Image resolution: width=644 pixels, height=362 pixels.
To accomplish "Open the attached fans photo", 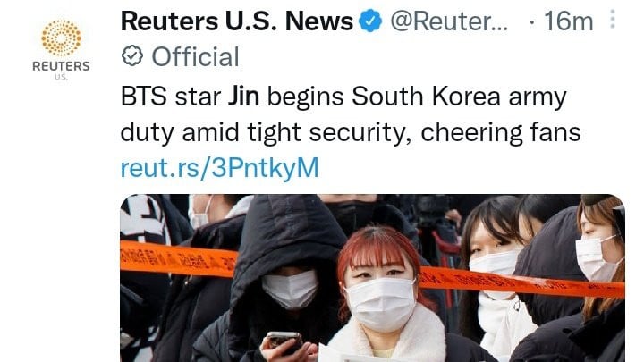I will 372,278.
